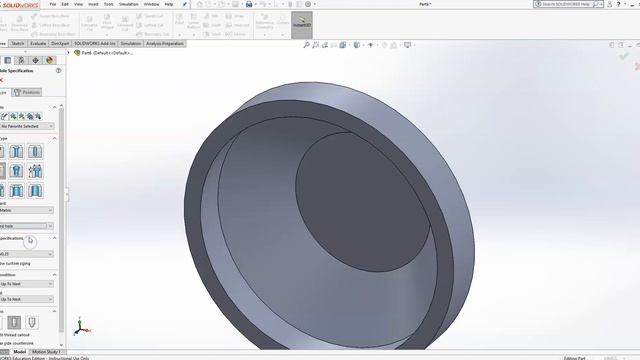Open the File menu
Image resolution: width=640 pixels, height=360 pixels.
[x=53, y=4]
